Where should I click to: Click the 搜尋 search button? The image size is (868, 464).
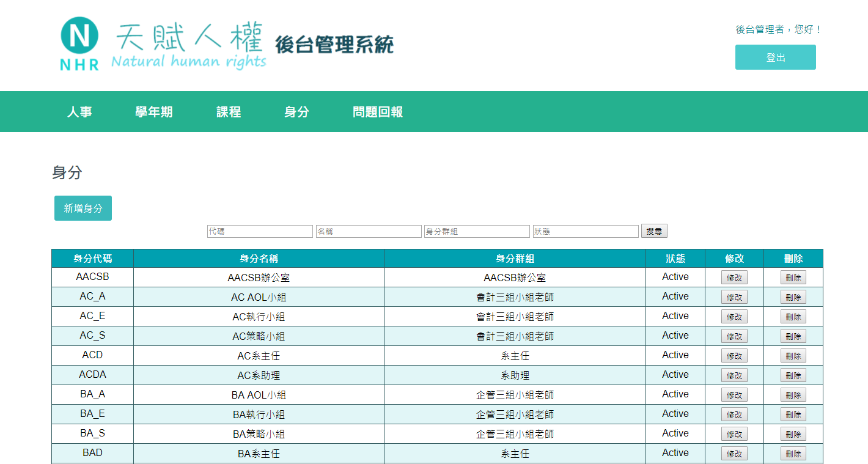[x=654, y=231]
